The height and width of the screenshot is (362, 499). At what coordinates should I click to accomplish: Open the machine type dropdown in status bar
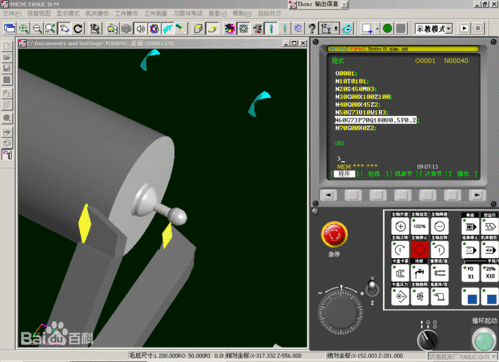tap(462, 357)
